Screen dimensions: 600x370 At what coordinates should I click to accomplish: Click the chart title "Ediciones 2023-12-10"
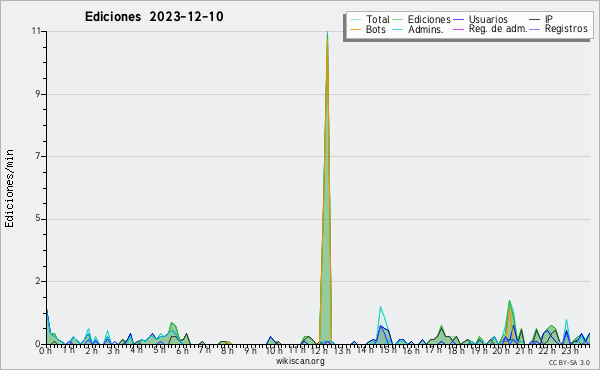point(154,17)
